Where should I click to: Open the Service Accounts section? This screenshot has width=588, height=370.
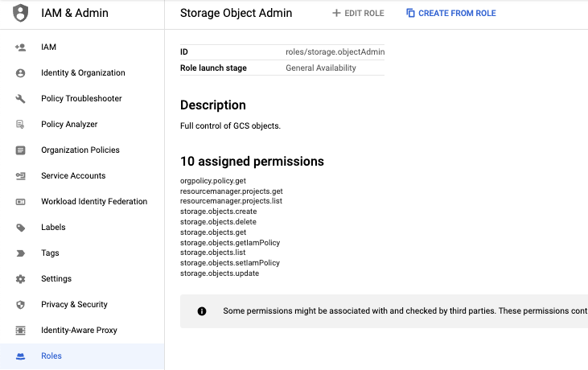(82, 176)
